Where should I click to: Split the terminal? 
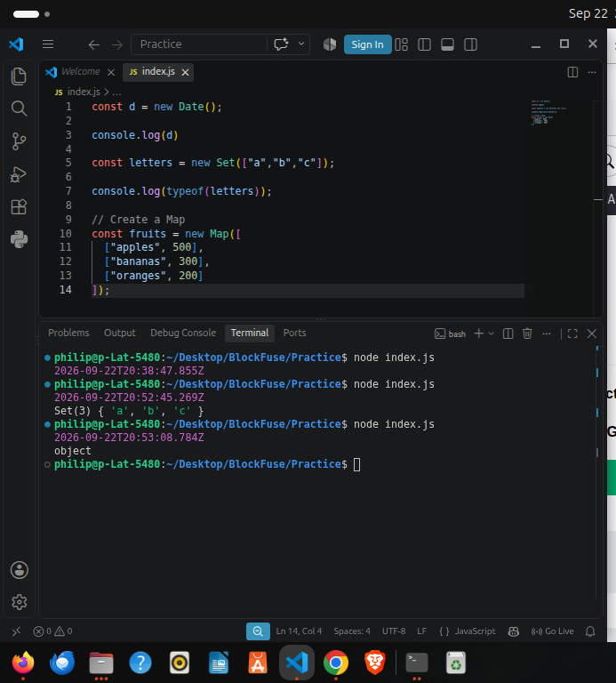[508, 333]
